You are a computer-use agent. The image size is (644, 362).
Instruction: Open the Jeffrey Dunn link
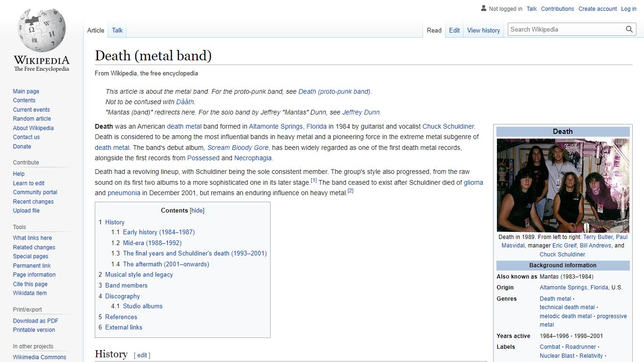tap(361, 112)
